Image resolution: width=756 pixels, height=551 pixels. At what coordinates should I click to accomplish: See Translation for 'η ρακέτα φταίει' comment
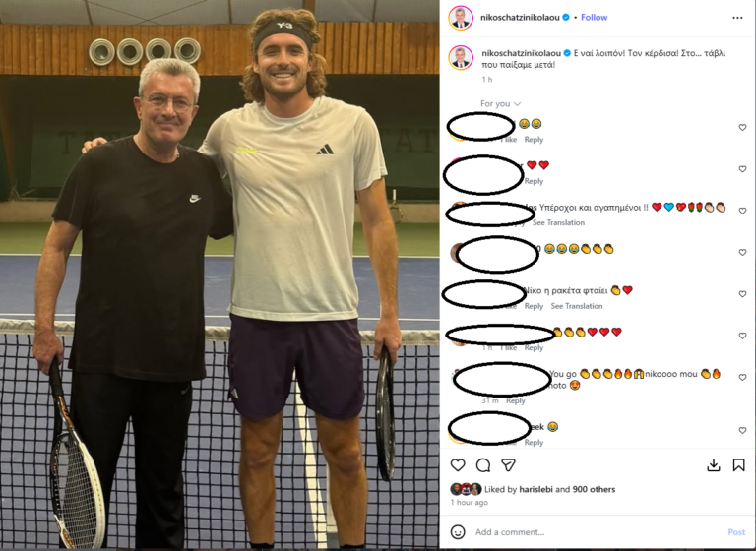(577, 306)
